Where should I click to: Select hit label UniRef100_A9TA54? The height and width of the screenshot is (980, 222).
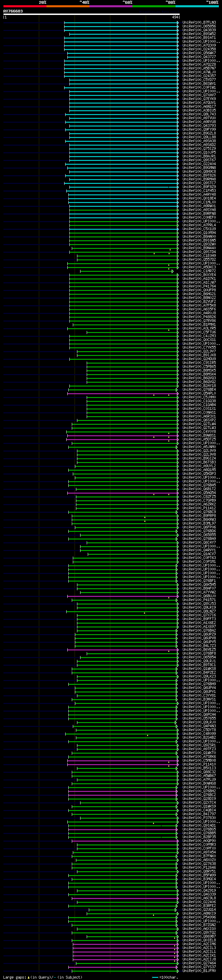click(x=199, y=852)
